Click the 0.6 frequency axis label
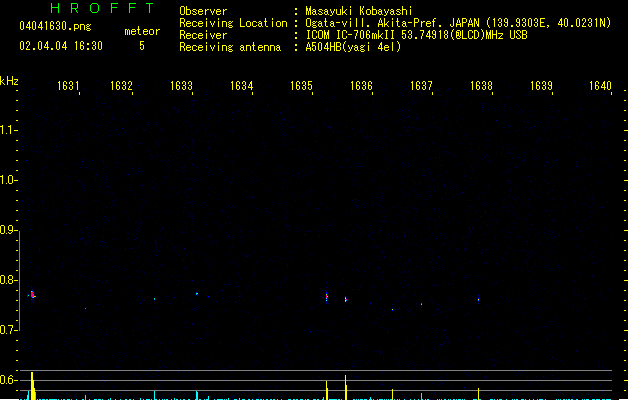Viewport: 629px width, 400px height. pos(7,380)
